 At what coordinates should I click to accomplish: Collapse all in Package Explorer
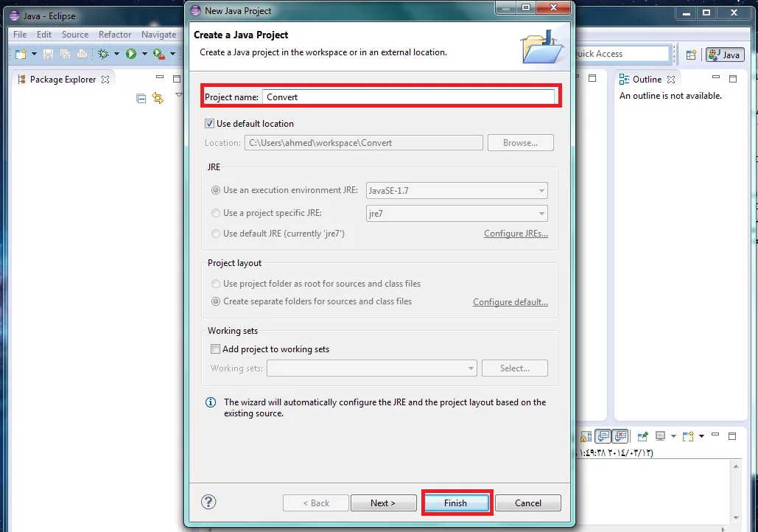point(141,98)
